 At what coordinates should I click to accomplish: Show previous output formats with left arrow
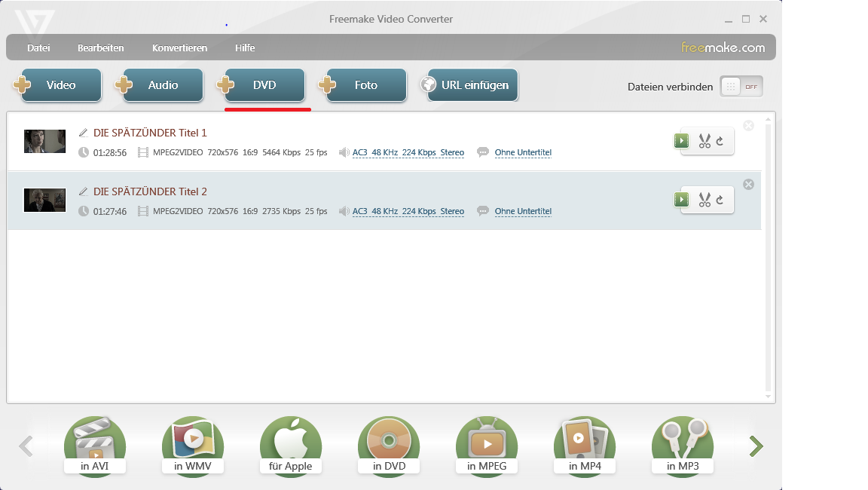26,446
